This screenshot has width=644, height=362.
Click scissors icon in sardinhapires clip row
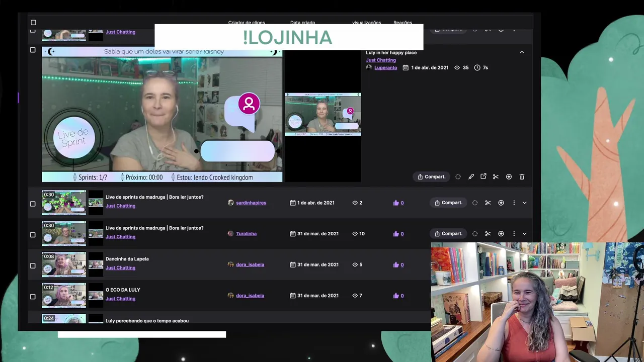click(488, 203)
